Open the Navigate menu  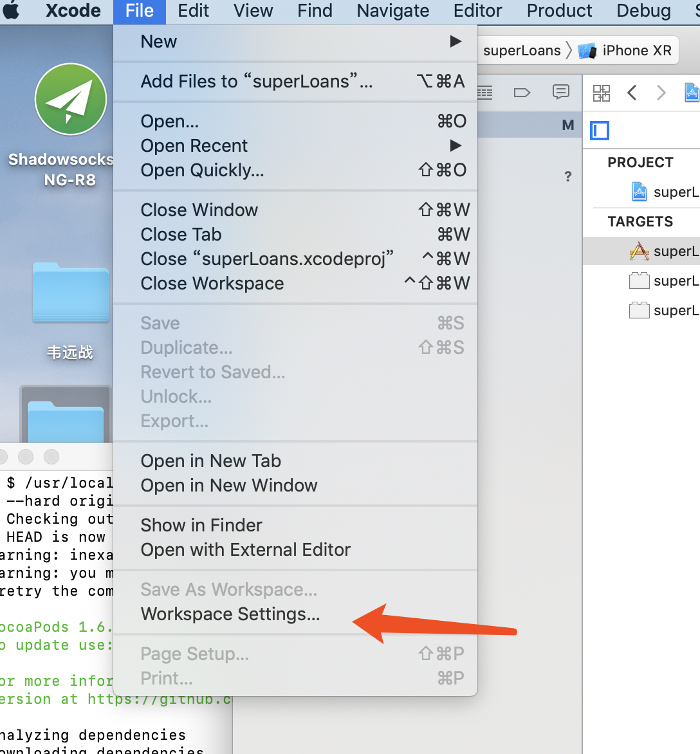click(x=393, y=10)
